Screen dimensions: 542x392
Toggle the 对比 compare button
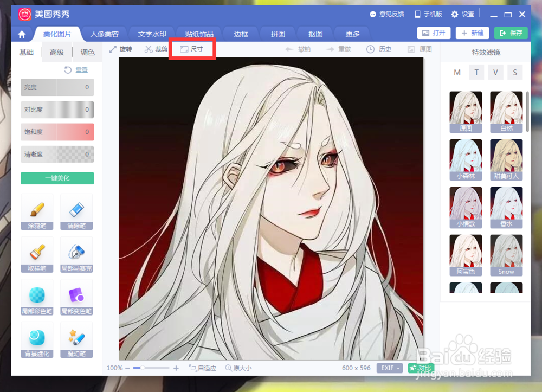pyautogui.click(x=421, y=368)
